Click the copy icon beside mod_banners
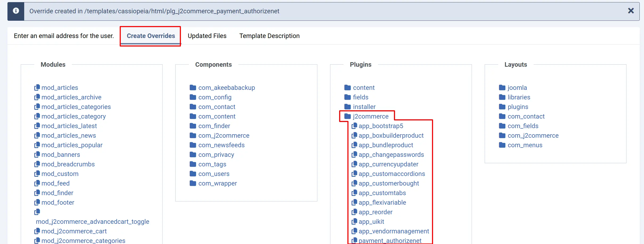Screen dimensions: 644x244 pos(37,154)
